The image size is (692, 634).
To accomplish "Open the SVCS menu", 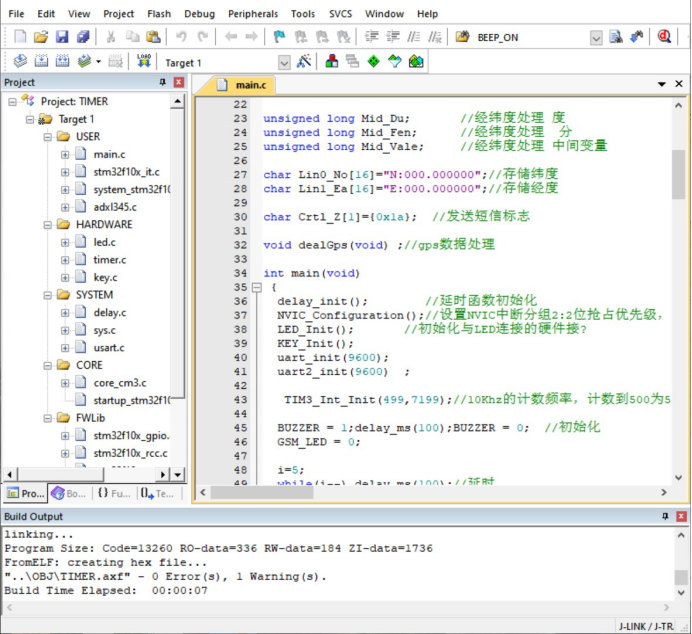I will 340,14.
